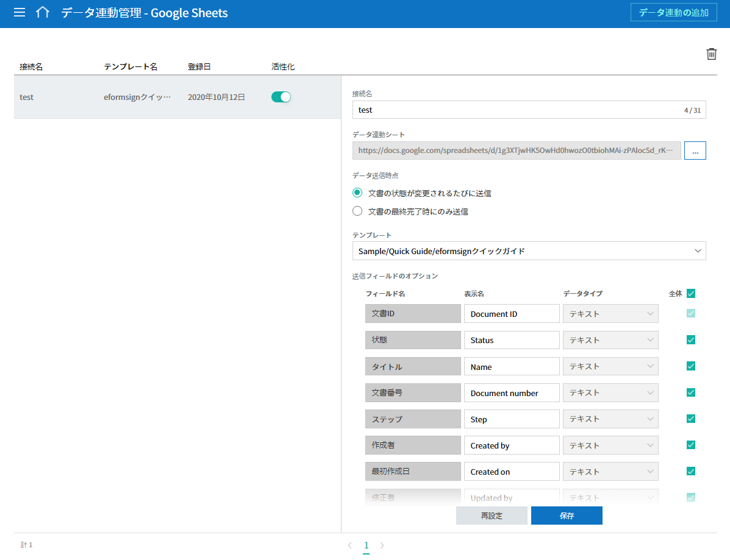
Task: Open data type dropdown for 作成者
Action: (610, 445)
